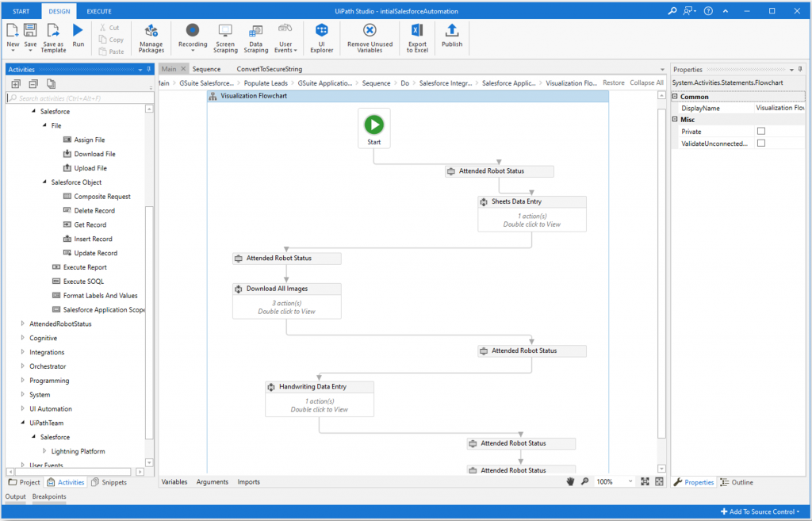Launch Screen Scraping tool

[x=225, y=38]
